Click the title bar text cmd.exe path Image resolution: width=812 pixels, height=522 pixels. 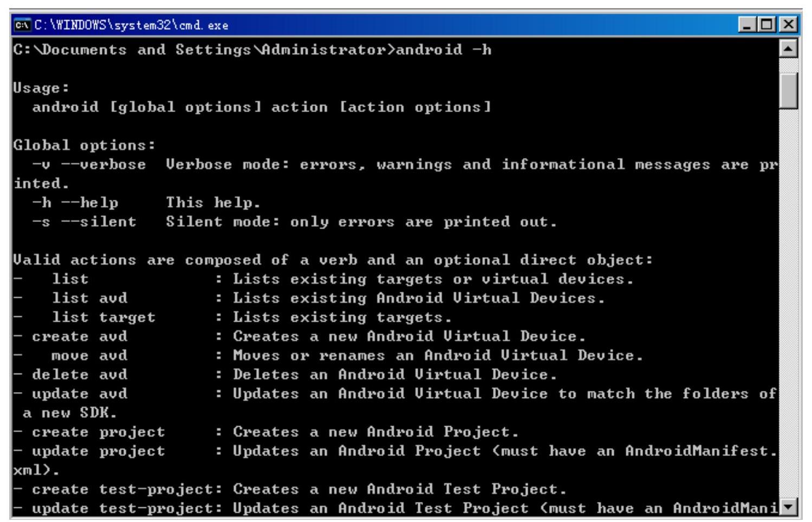pos(131,25)
